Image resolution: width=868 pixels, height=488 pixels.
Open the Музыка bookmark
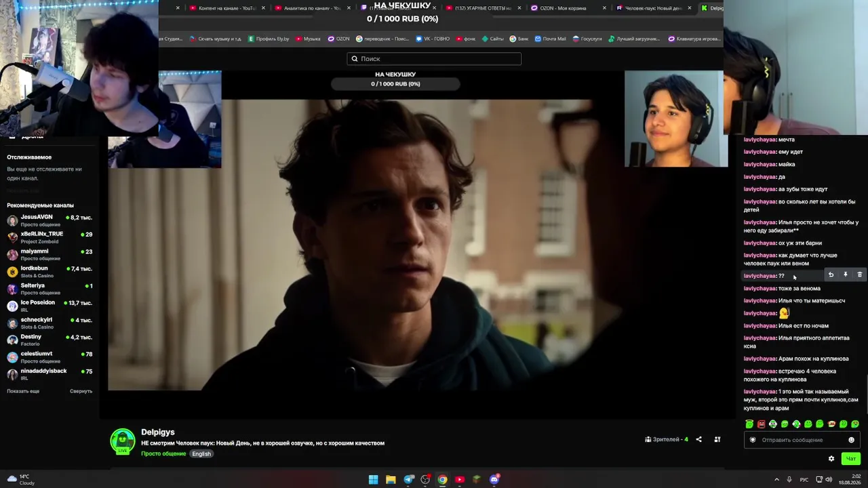click(x=308, y=39)
